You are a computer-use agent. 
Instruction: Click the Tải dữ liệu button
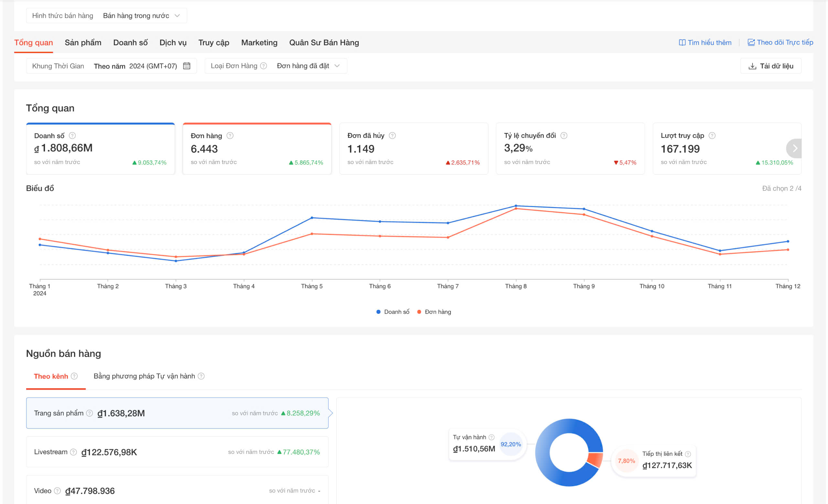click(770, 66)
